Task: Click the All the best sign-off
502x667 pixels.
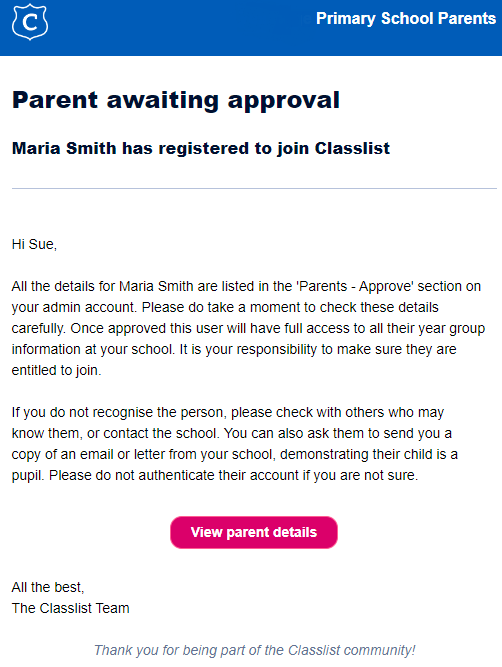Action: 48,587
